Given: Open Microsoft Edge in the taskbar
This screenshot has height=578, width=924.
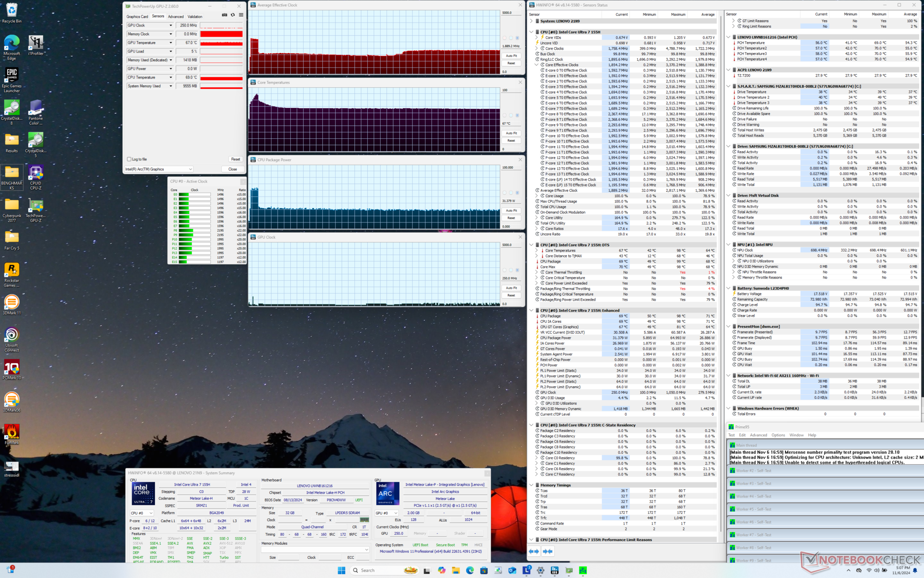Looking at the screenshot, I should click(470, 570).
